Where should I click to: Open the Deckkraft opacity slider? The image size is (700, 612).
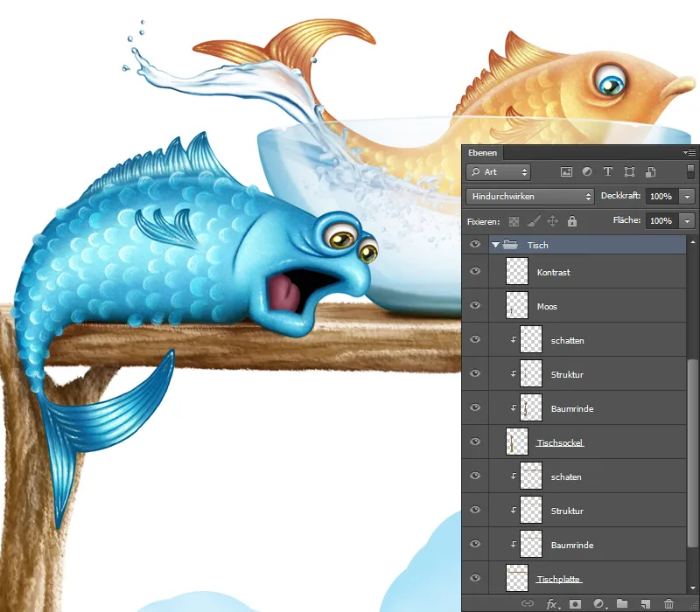(687, 197)
